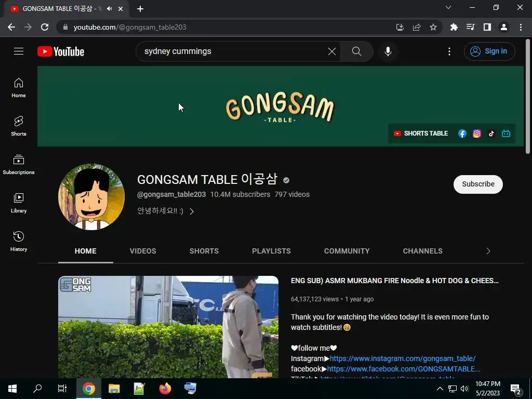Open media controls icon in Chrome toolbar
The height and width of the screenshot is (399, 532).
470,27
